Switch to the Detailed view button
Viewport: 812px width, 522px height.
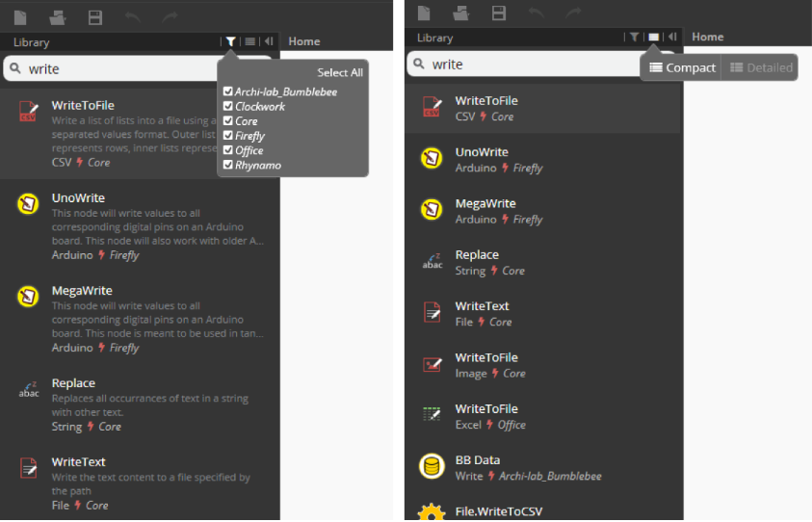[x=760, y=67]
